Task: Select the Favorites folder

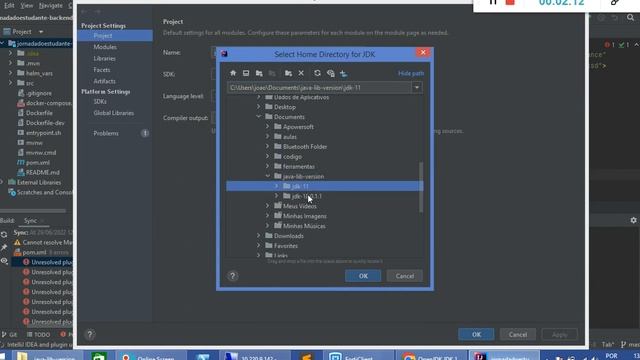Action: [286, 246]
